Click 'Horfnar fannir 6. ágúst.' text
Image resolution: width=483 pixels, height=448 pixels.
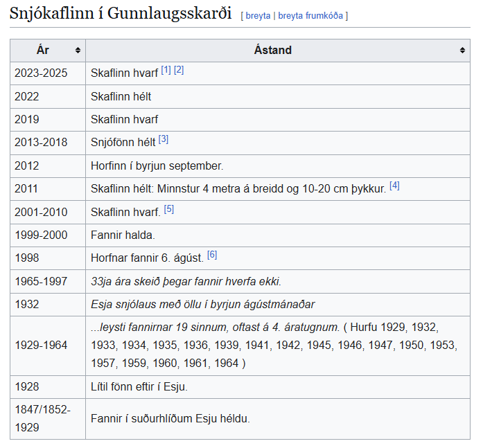click(147, 258)
